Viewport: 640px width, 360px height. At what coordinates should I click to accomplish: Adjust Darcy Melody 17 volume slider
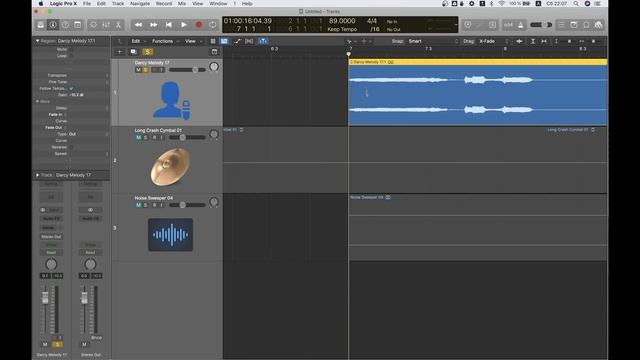click(x=187, y=70)
